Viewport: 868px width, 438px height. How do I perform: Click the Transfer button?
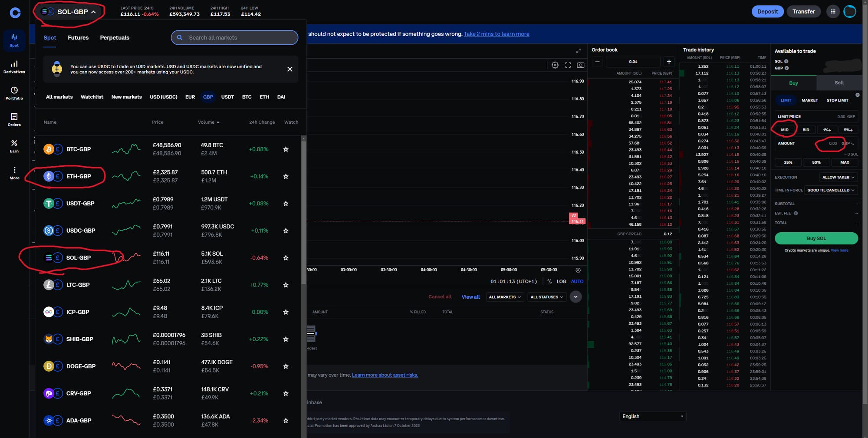(x=804, y=12)
